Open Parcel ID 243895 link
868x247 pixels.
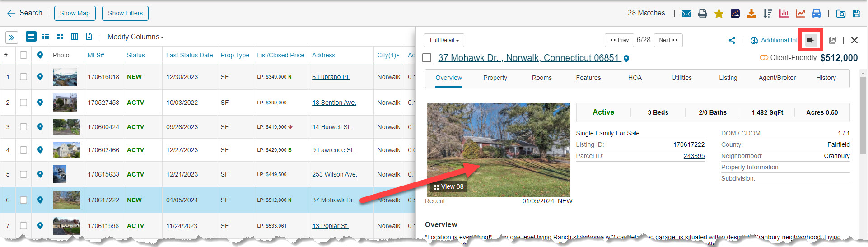[694, 156]
